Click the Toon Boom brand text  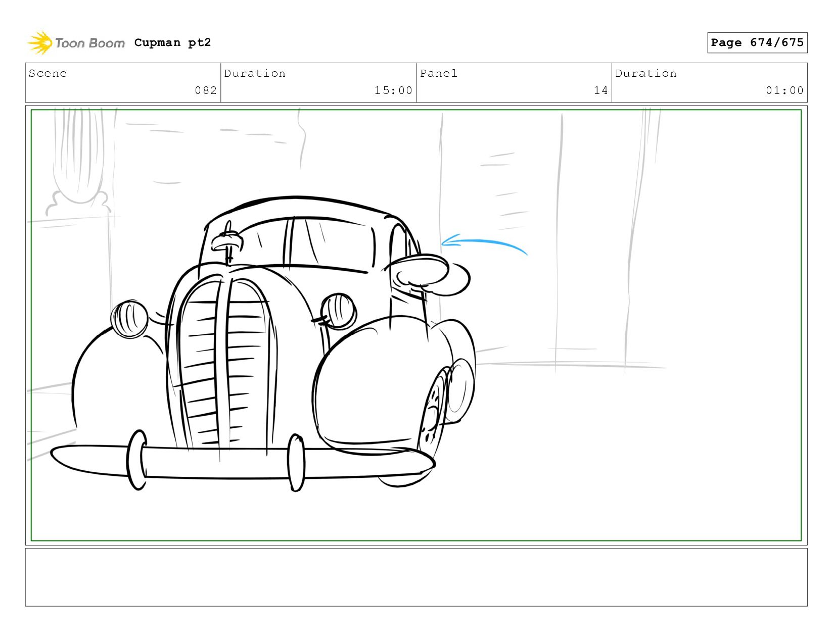(x=90, y=43)
